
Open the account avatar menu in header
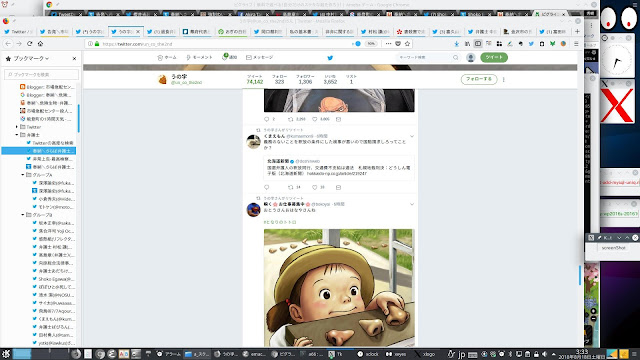[x=471, y=58]
